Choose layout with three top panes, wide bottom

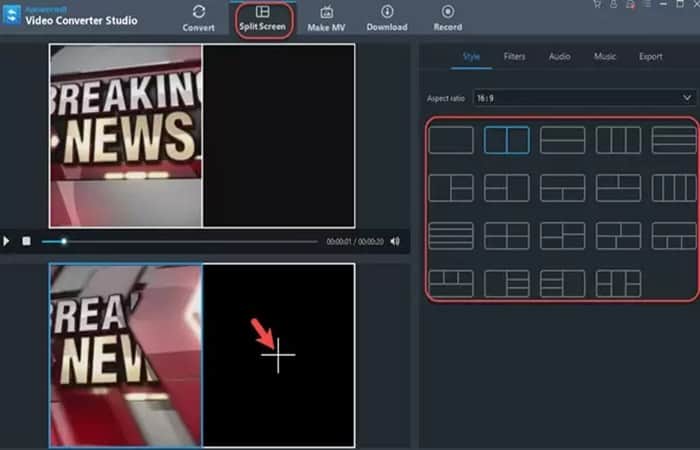point(451,283)
